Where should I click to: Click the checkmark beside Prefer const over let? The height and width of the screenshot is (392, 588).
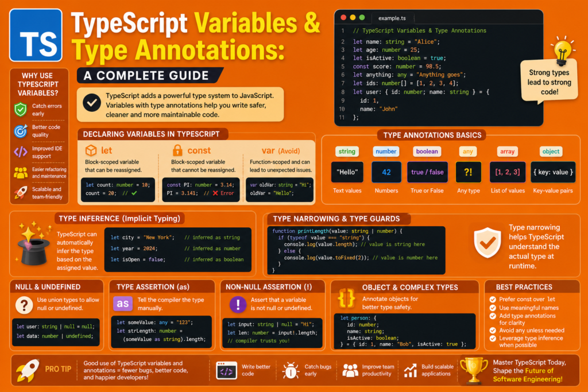[x=493, y=299]
